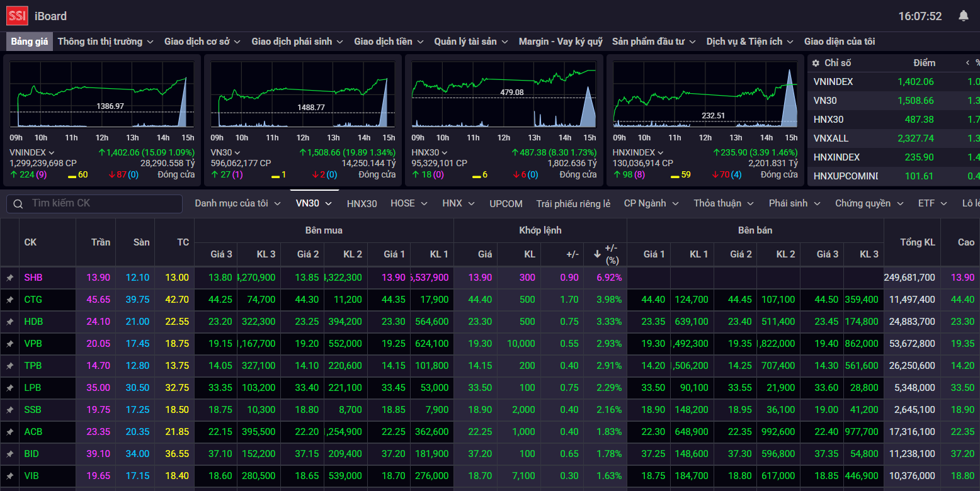
Task: Pin the VIB row
Action: point(9,476)
